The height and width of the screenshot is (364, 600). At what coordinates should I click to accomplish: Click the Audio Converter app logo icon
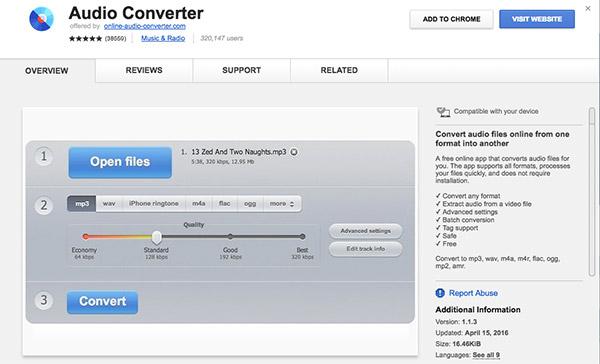click(42, 19)
